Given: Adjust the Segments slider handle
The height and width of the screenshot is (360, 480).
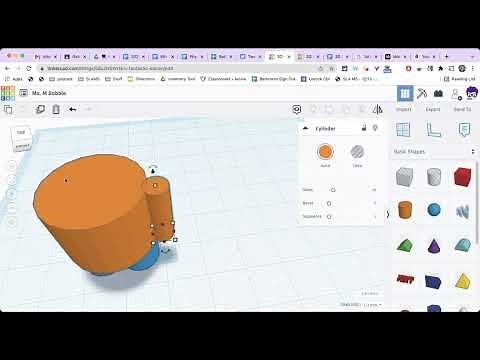Looking at the screenshot, I should [329, 217].
